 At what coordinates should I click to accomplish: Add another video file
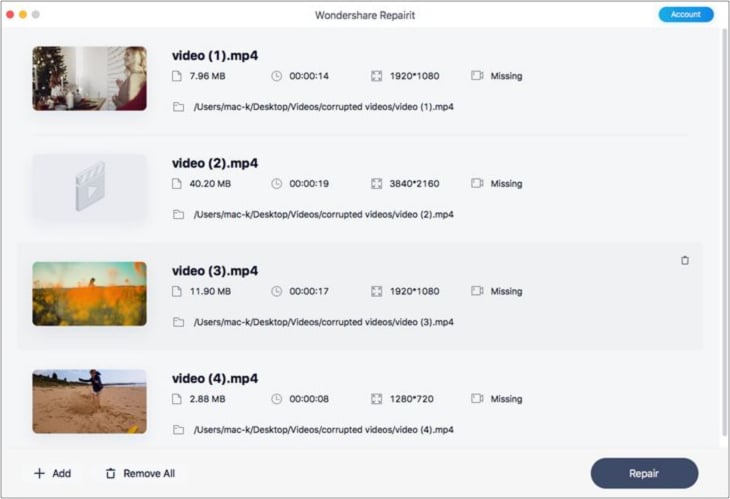(52, 473)
